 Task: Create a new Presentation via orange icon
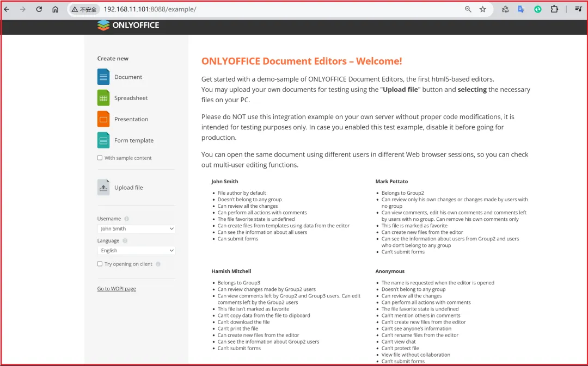(x=103, y=119)
